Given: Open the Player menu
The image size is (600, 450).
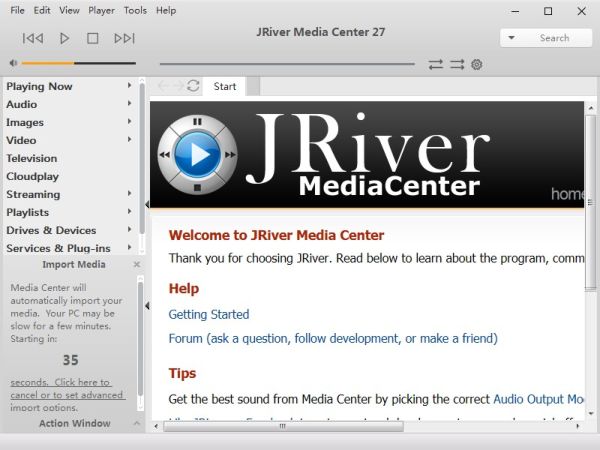Looking at the screenshot, I should (x=101, y=10).
